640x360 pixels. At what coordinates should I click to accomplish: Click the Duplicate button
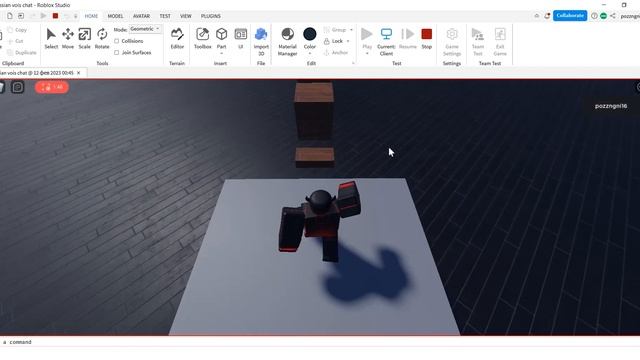coord(22,53)
